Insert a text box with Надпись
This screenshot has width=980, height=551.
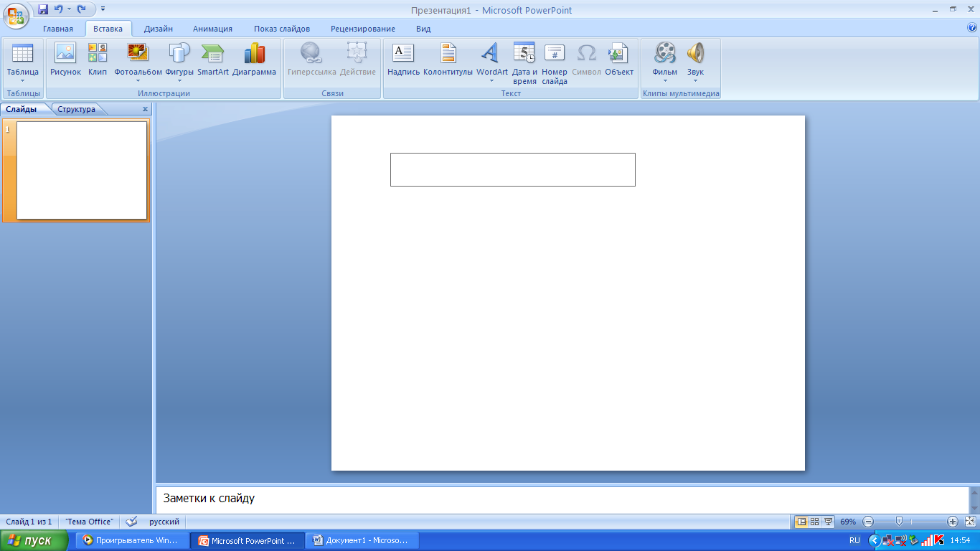[403, 62]
